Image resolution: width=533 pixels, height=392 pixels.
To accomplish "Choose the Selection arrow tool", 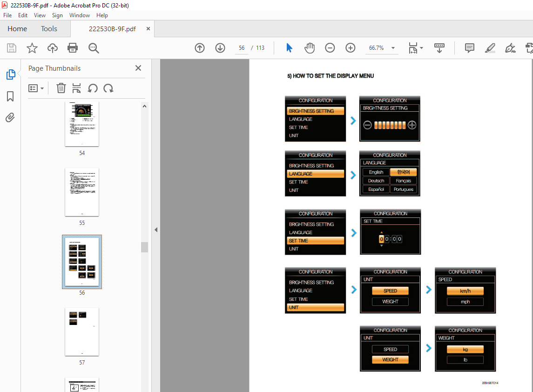I will (x=289, y=48).
